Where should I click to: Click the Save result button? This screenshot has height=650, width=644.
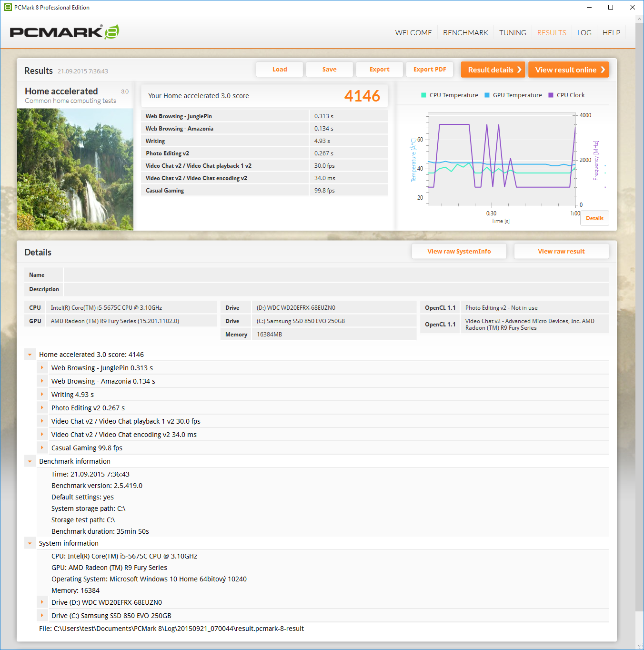pos(330,70)
